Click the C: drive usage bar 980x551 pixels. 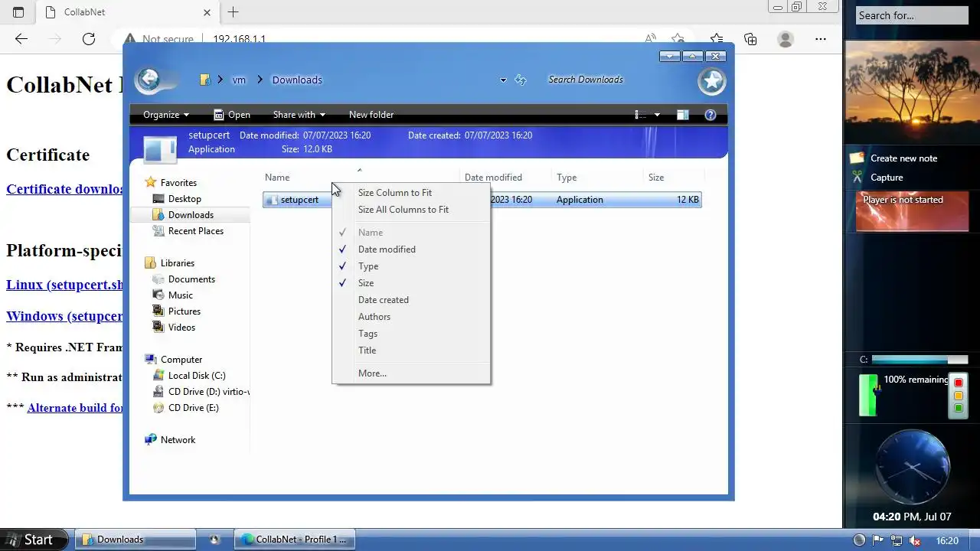tap(920, 360)
